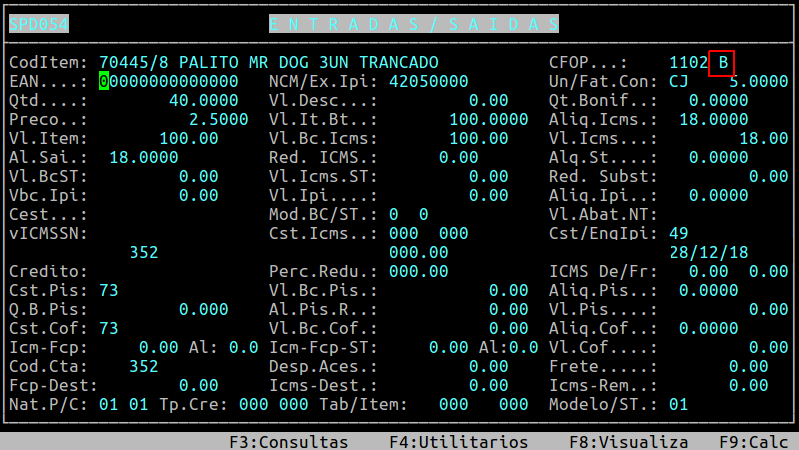Open F4:Utilitarios from the function bar

pos(458,441)
